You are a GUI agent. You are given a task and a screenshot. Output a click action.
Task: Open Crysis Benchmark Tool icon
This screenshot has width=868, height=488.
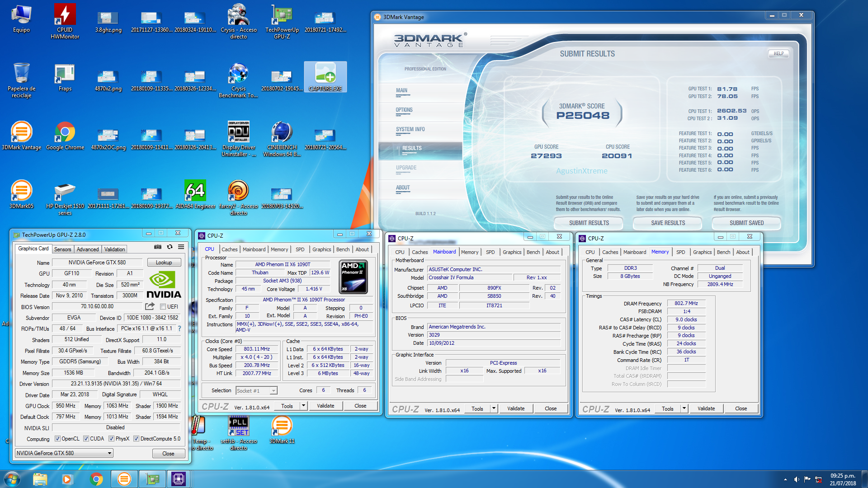[238, 80]
